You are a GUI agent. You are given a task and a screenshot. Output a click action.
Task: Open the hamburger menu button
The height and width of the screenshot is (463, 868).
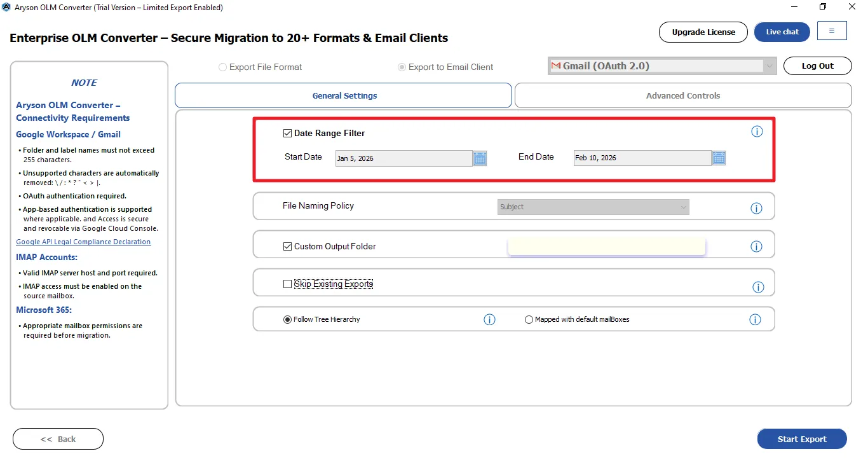832,31
